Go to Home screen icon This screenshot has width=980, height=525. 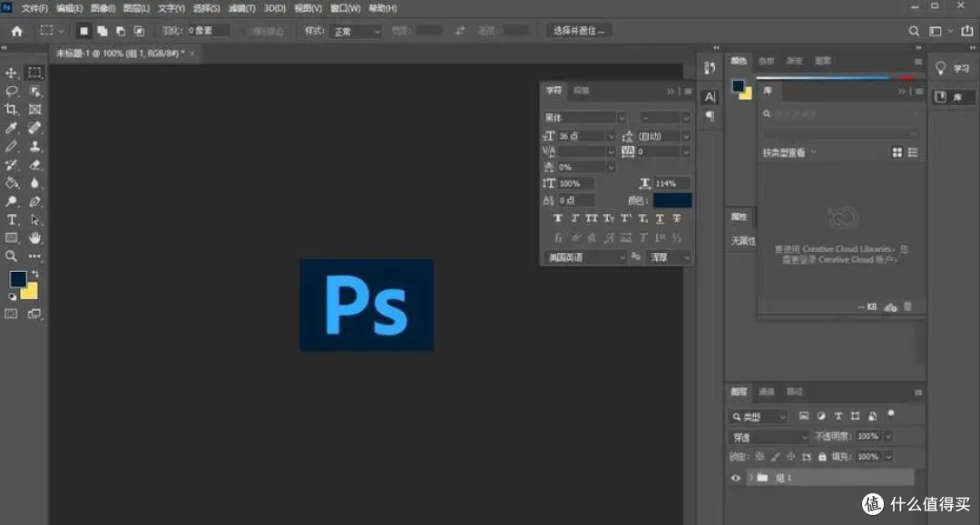tap(17, 31)
